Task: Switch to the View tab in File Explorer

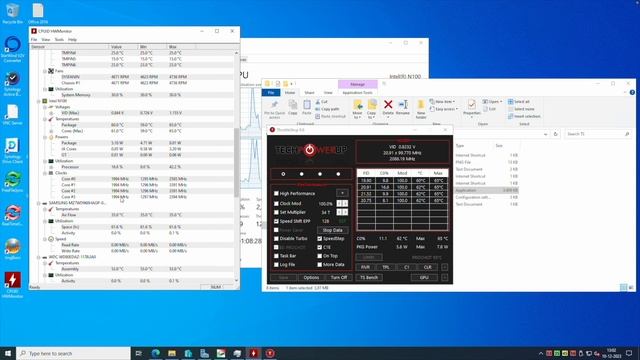Action: click(x=328, y=93)
